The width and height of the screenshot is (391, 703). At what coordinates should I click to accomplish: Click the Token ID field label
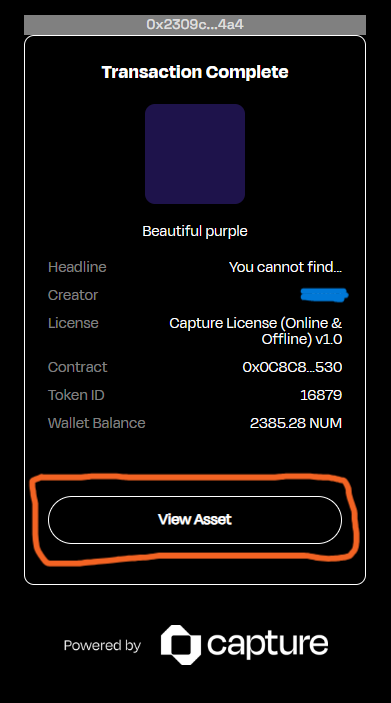[76, 395]
